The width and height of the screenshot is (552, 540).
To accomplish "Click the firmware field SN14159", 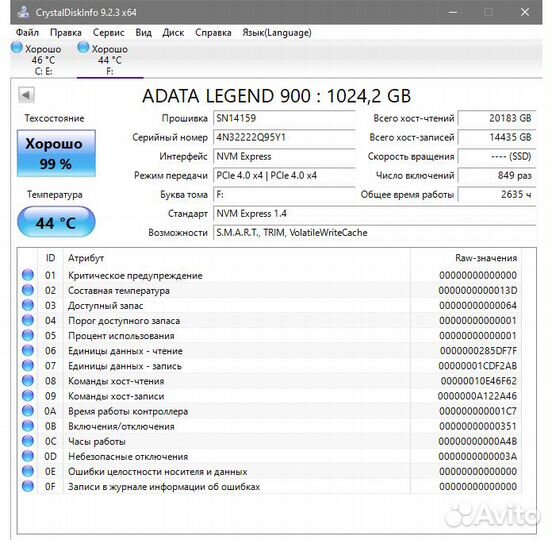I will coord(284,118).
